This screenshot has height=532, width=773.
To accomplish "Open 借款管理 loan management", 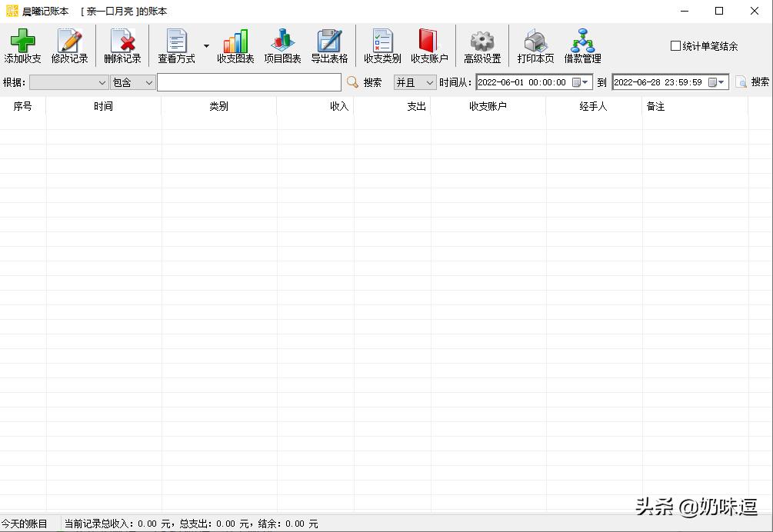I will [x=583, y=46].
